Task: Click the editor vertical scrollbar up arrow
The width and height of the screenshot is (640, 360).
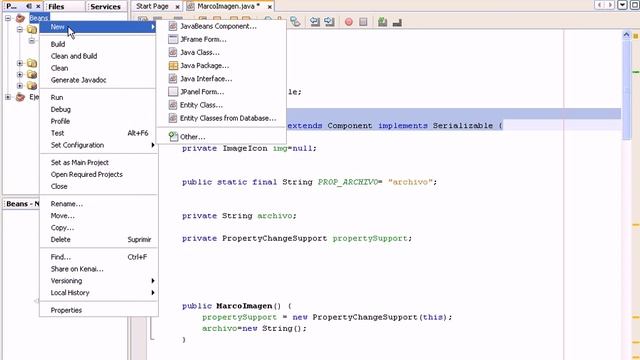Action: 627,36
